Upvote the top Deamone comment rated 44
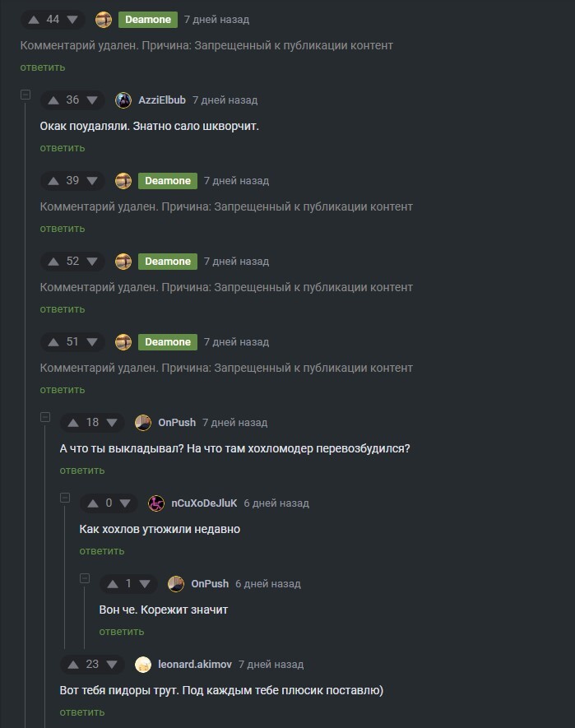 tap(34, 20)
